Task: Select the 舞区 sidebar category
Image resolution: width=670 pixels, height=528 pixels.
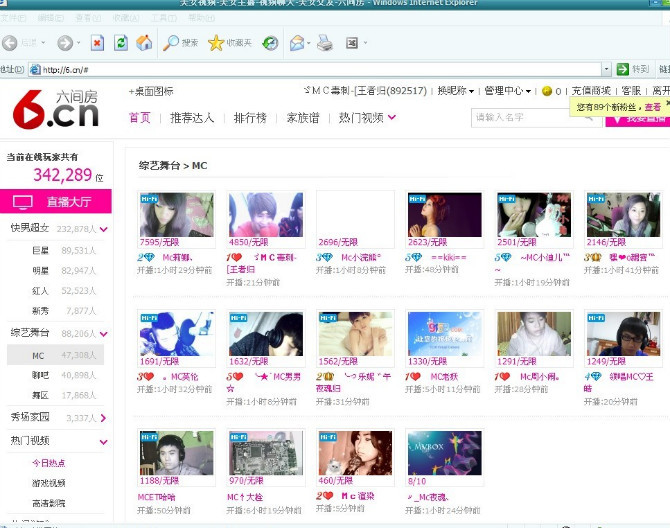Action: [x=41, y=395]
